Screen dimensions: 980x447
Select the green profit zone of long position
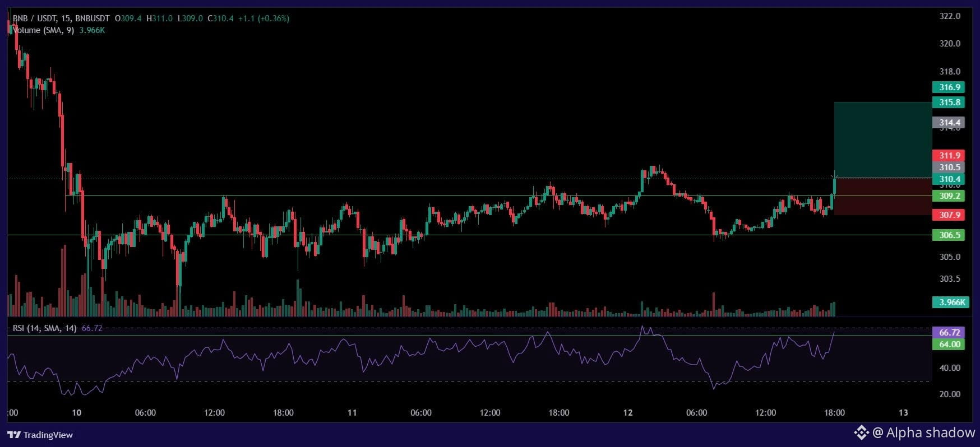point(882,140)
